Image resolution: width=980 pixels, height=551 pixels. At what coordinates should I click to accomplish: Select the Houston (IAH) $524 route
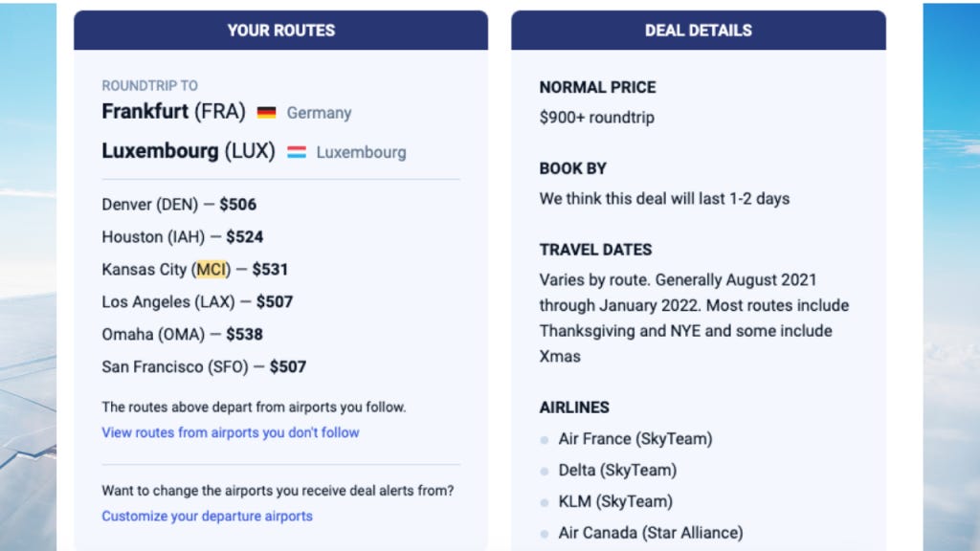pyautogui.click(x=182, y=237)
